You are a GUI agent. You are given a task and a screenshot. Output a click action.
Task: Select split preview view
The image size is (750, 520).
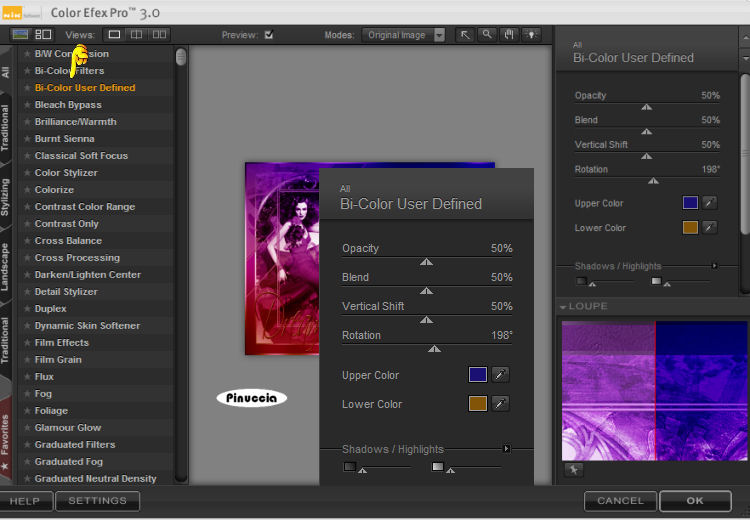pyautogui.click(x=136, y=34)
